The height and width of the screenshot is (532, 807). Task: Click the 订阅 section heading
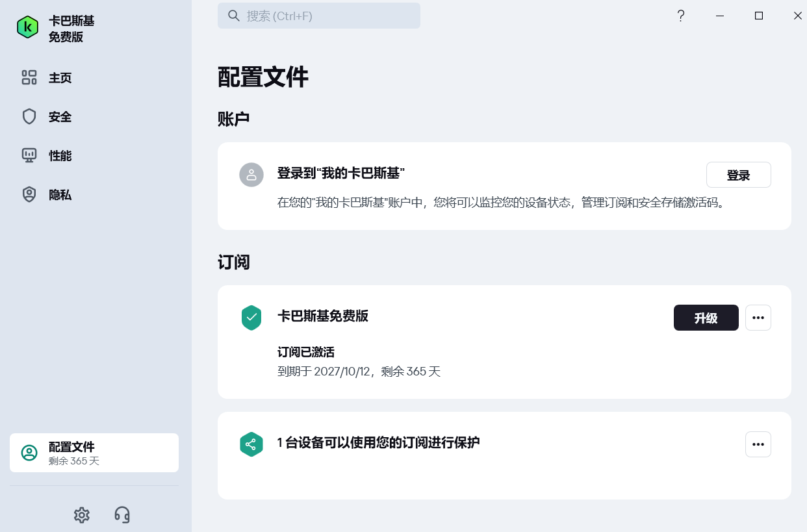(234, 262)
